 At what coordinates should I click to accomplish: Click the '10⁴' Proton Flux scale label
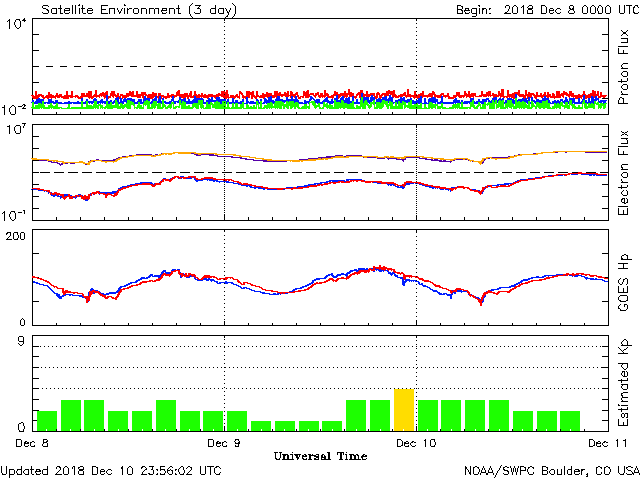point(16,24)
